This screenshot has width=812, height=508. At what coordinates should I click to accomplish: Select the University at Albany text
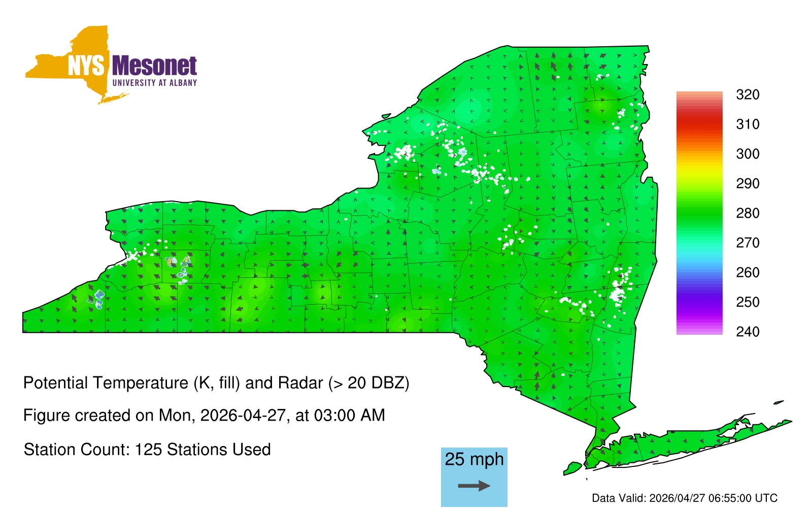point(154,83)
